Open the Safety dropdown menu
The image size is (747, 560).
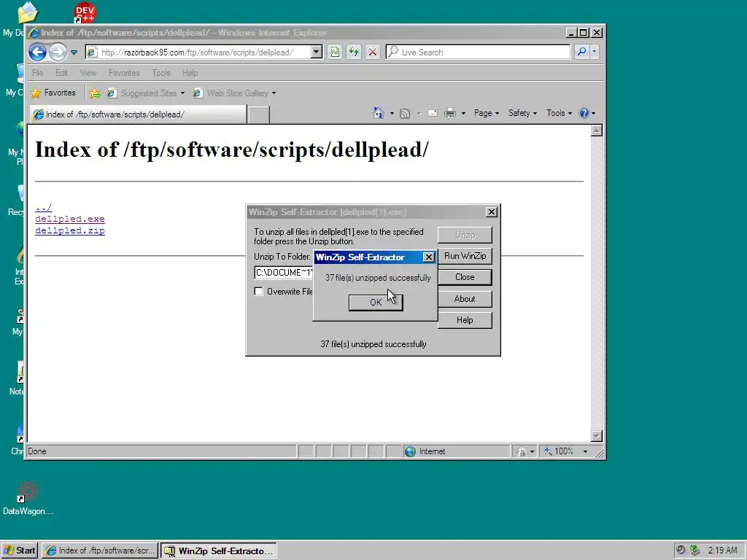coord(522,113)
